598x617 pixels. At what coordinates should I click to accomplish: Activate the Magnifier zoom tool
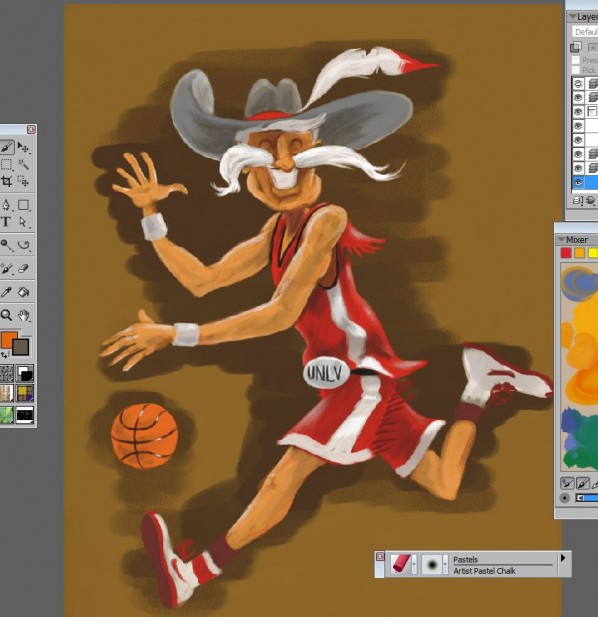click(6, 315)
